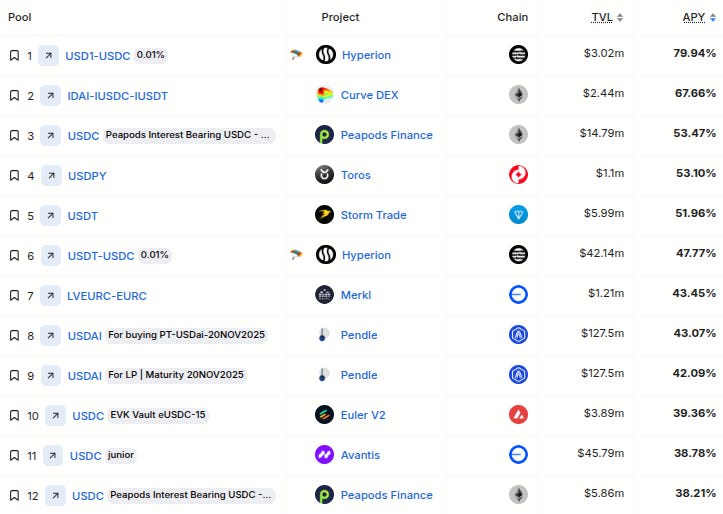Click the 0.01% tag on USD1-USDC

tap(151, 55)
